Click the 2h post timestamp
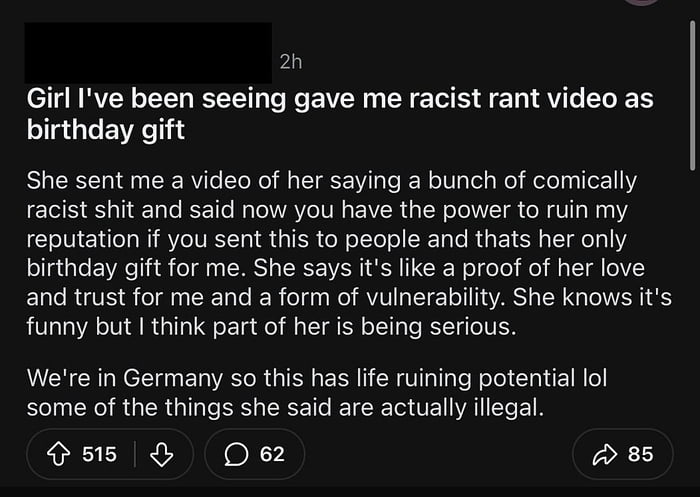 point(290,62)
